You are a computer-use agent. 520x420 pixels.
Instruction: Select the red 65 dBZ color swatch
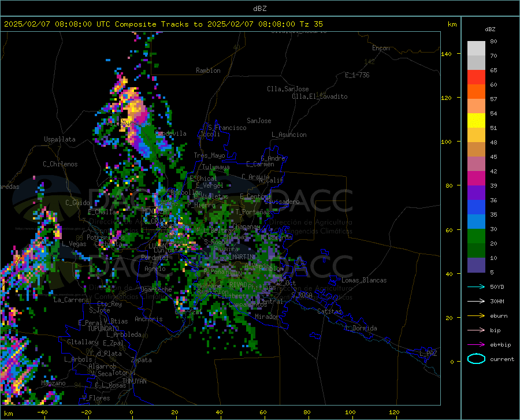pos(476,77)
